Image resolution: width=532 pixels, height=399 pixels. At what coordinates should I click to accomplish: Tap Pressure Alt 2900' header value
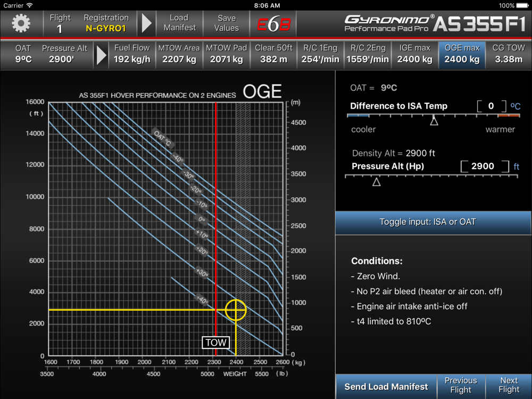click(64, 54)
